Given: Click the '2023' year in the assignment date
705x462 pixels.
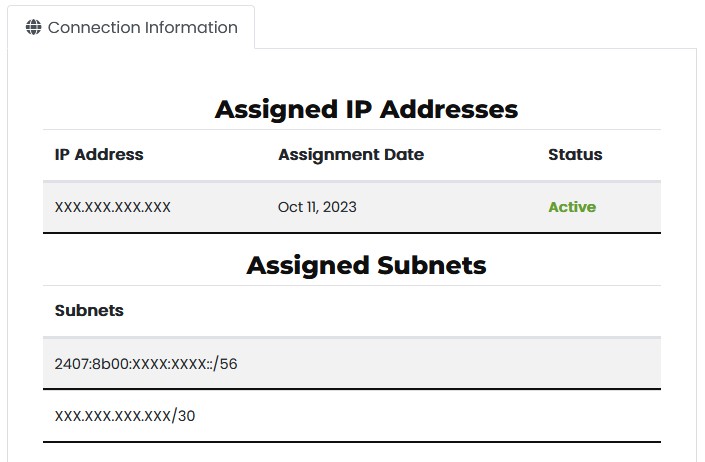Looking at the screenshot, I should (x=339, y=207).
